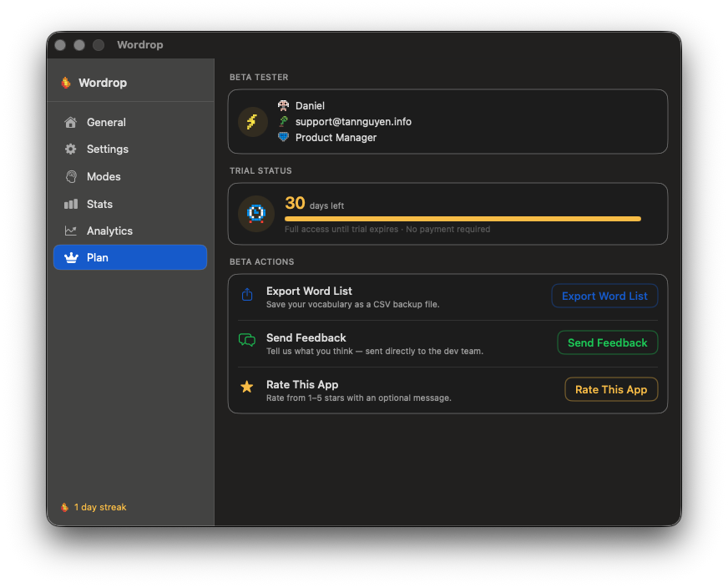
Task: Click the star icon beside Rate This App
Action: pos(247,387)
